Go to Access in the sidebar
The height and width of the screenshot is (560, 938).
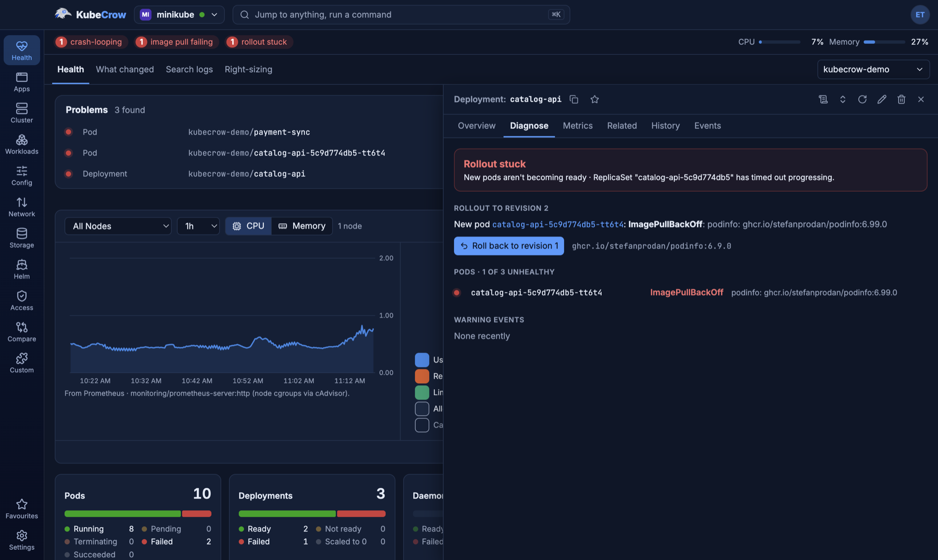(22, 301)
